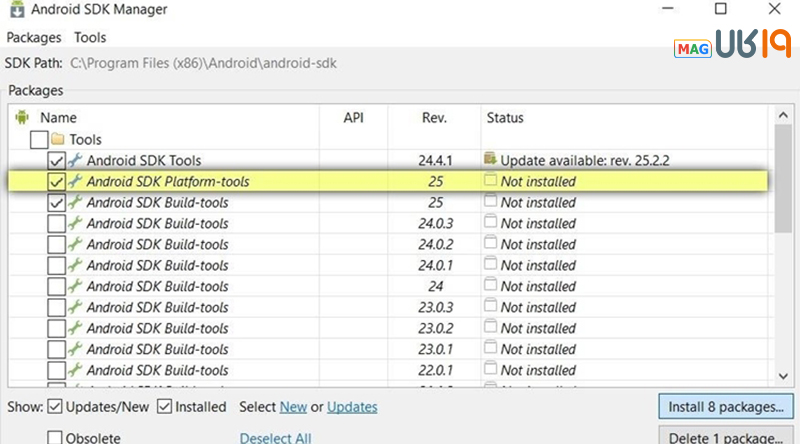This screenshot has height=444, width=800.
Task: Open the Packages menu
Action: [34, 38]
